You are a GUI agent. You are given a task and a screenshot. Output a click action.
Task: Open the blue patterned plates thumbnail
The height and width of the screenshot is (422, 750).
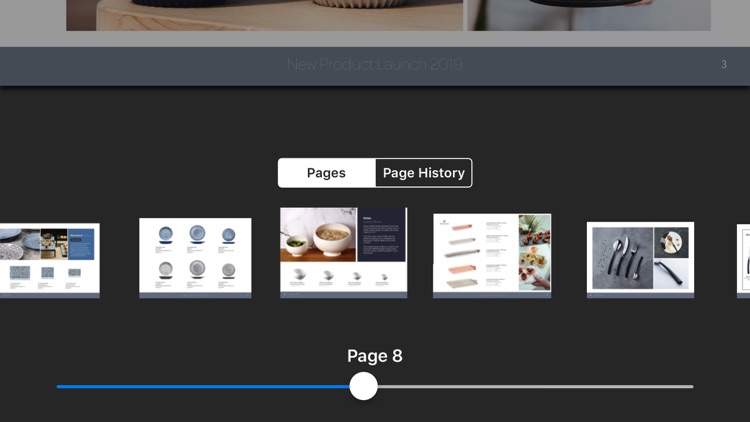(x=50, y=261)
